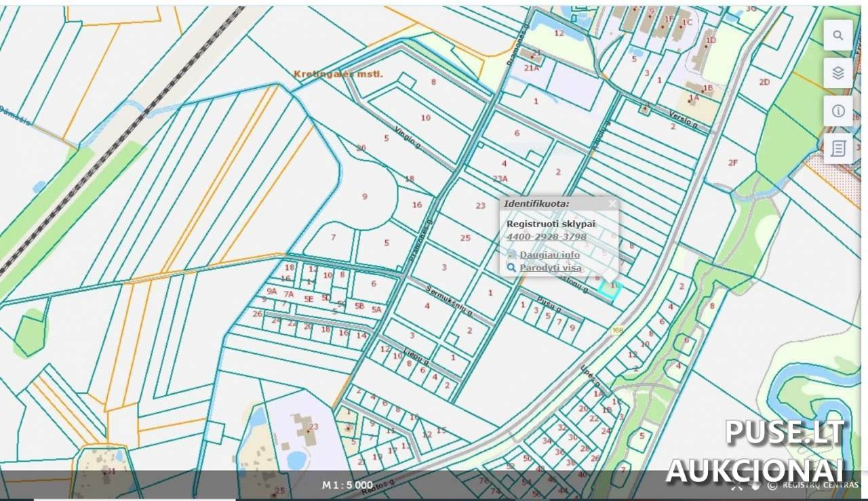
Task: Click the document icon beside Daugiau info
Action: pyautogui.click(x=512, y=255)
